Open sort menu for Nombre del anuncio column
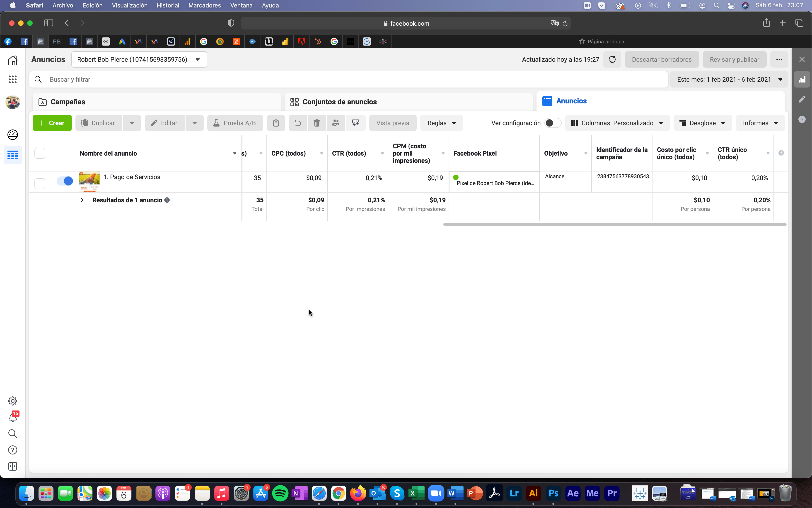Screen dimensions: 812x508 click(x=234, y=153)
